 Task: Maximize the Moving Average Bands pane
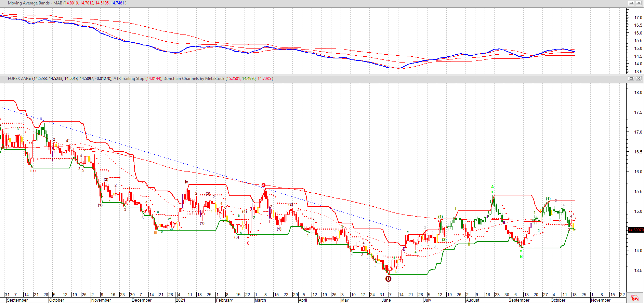631,3
